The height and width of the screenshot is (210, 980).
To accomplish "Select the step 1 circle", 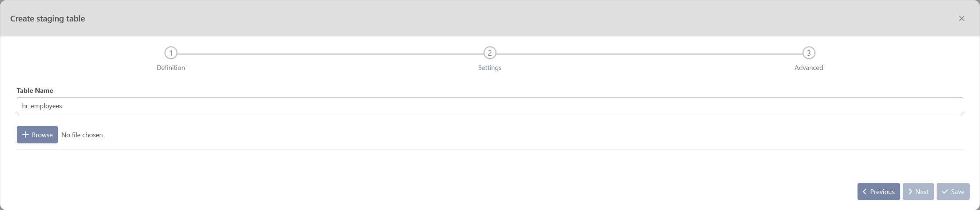I will point(171,53).
